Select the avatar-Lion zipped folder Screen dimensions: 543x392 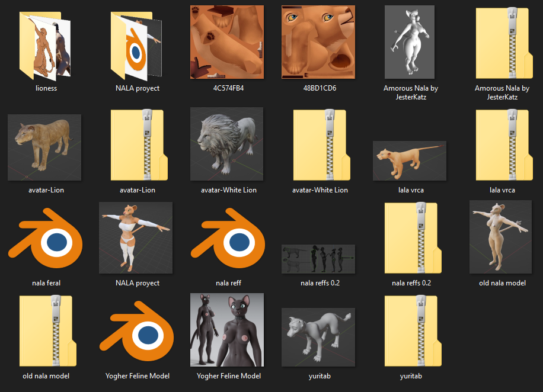click(139, 144)
